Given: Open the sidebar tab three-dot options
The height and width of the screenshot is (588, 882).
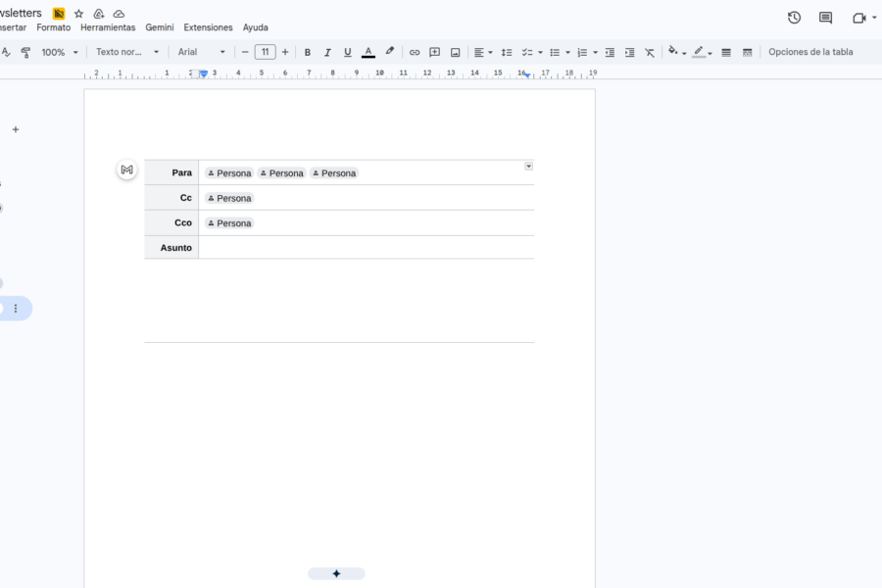Looking at the screenshot, I should pos(16,309).
